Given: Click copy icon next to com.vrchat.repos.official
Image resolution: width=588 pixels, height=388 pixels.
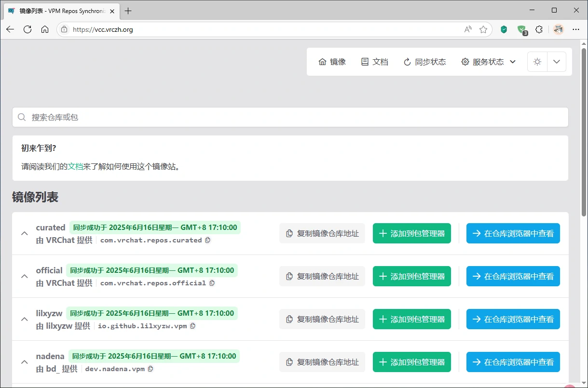Looking at the screenshot, I should pos(212,283).
